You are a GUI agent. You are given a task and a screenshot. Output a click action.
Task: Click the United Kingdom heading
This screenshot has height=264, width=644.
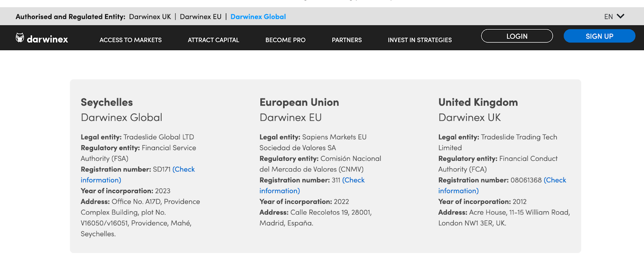[x=478, y=102]
